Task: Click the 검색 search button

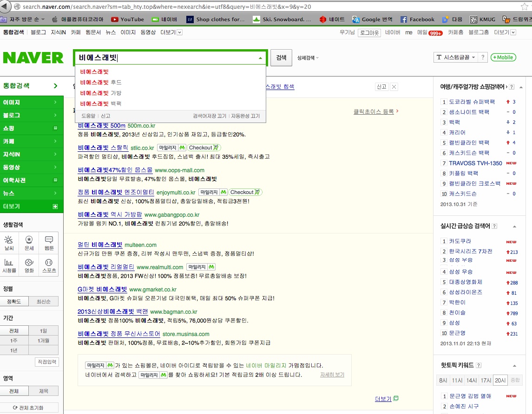Action: pos(281,58)
